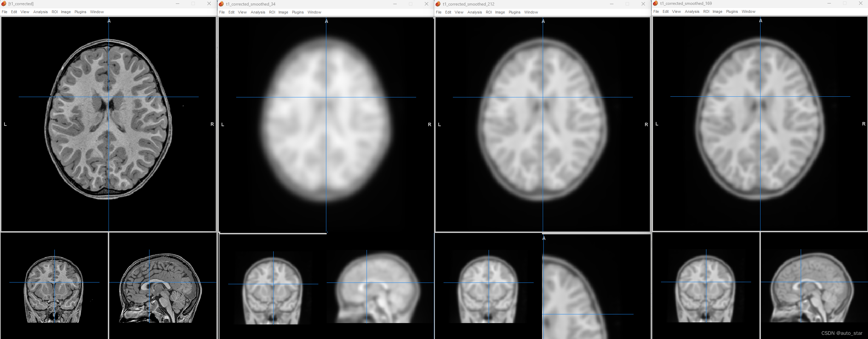Open Image menu in the t1_corrected window
The height and width of the screenshot is (339, 868).
(x=66, y=12)
